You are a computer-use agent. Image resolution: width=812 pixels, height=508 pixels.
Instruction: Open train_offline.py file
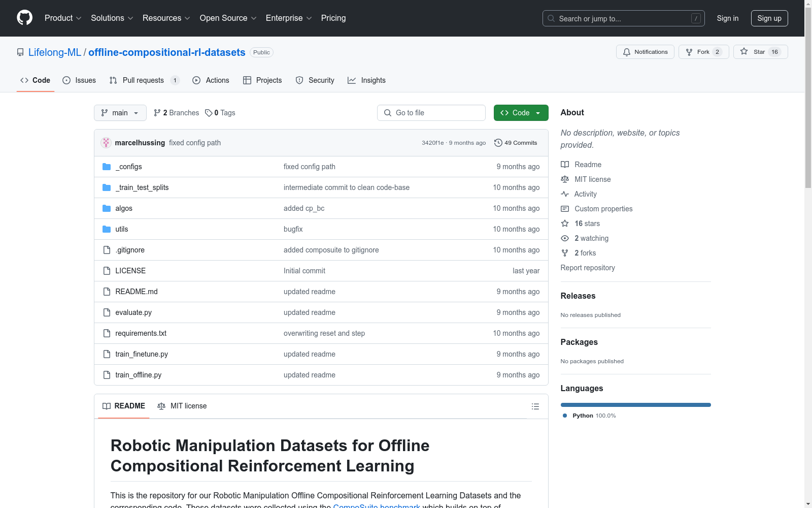coord(138,375)
